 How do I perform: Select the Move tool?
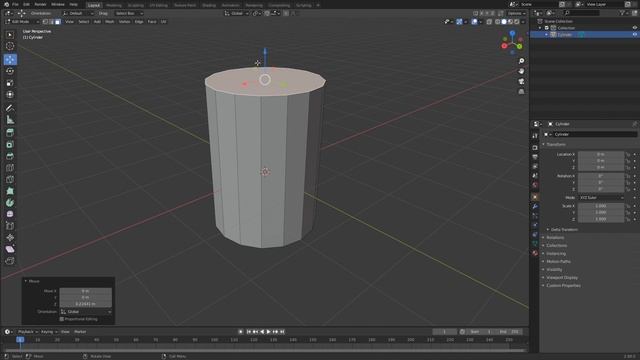(10, 60)
